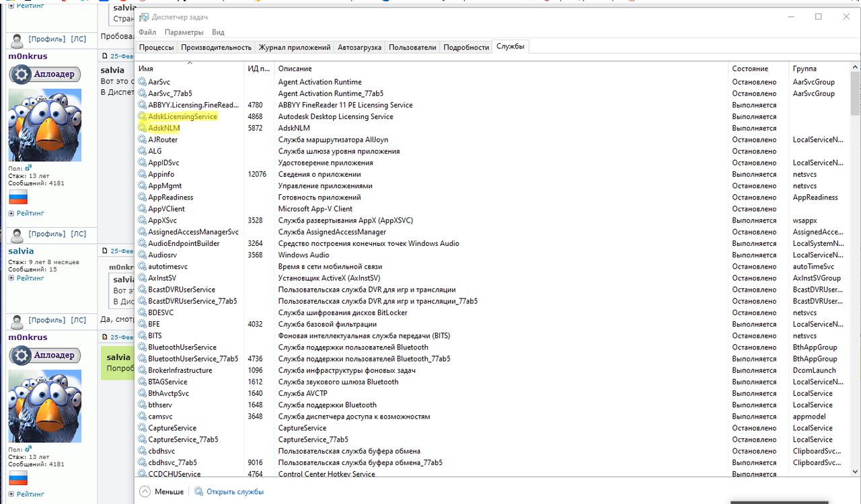
Task: Click the Russian flag under m0nkrus message count
Action: [x=17, y=197]
